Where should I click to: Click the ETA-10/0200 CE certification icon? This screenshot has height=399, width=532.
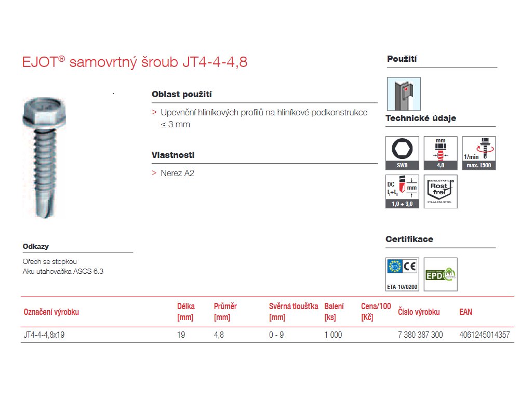click(x=402, y=274)
